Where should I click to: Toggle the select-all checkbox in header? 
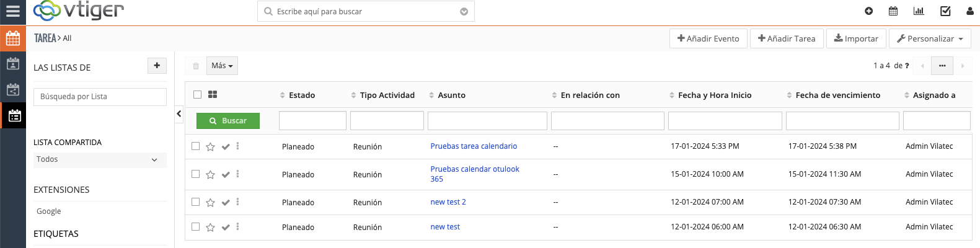pyautogui.click(x=197, y=95)
